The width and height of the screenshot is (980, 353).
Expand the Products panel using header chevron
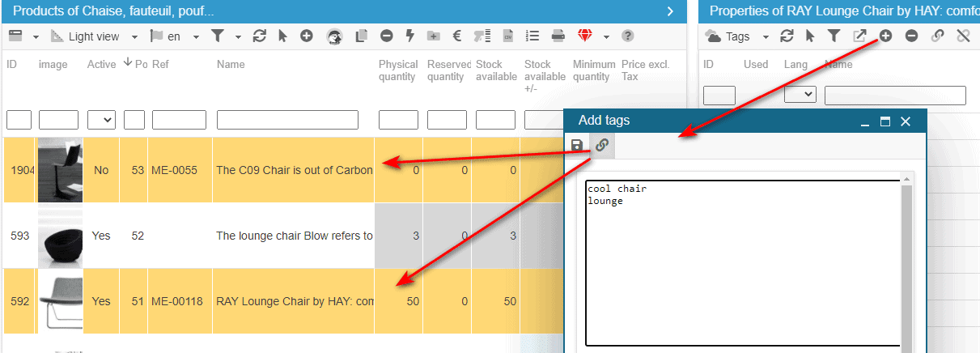click(670, 11)
